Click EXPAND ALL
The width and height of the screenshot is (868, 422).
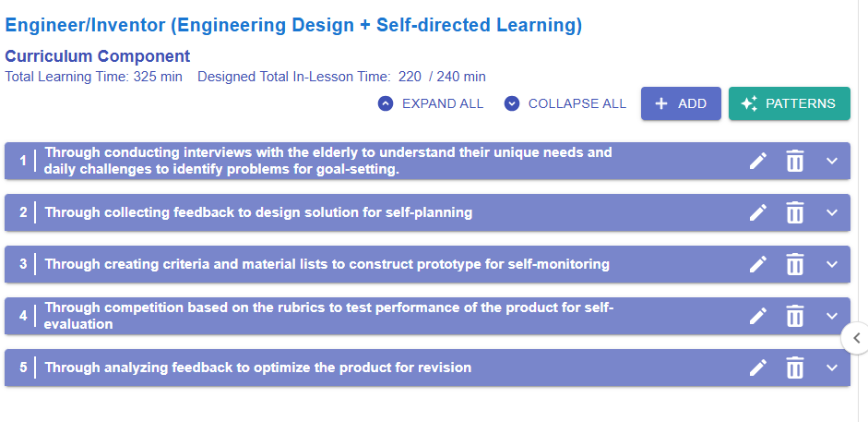click(x=431, y=103)
